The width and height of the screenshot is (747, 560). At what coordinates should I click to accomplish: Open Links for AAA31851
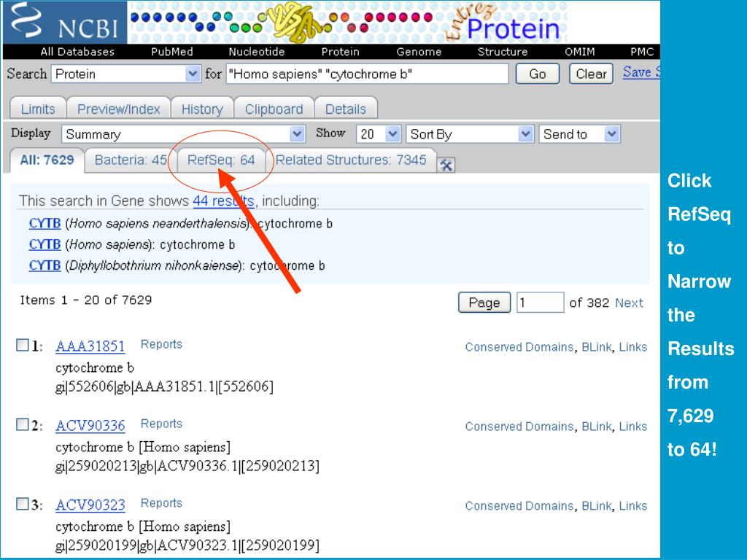(633, 347)
